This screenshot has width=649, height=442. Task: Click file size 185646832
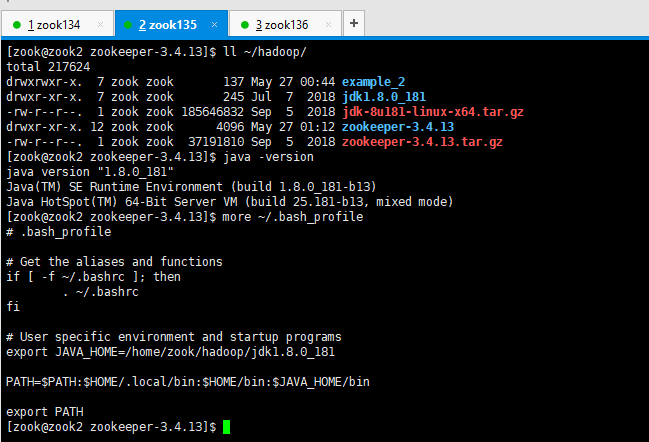[x=212, y=112]
